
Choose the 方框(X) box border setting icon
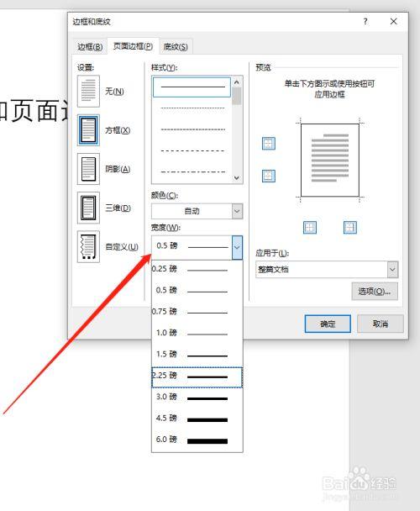[x=88, y=130]
